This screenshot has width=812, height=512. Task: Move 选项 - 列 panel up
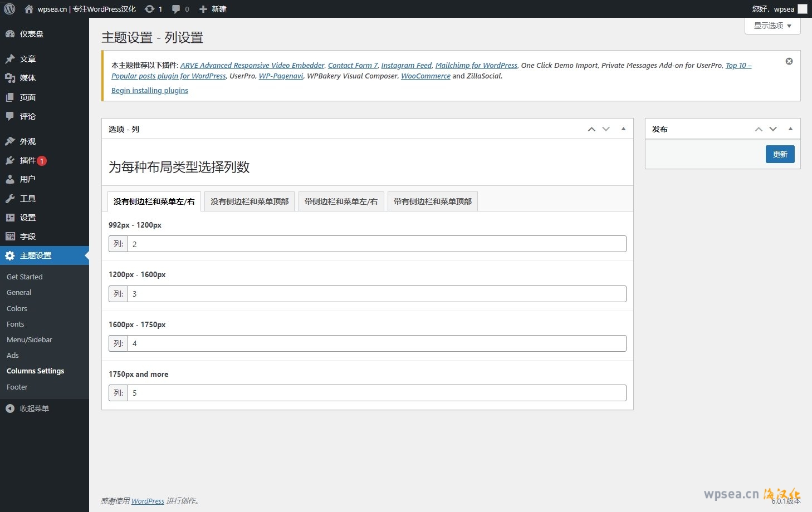click(x=591, y=129)
